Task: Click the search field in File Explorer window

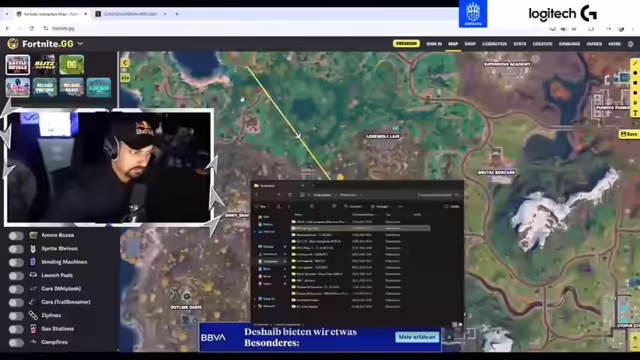Action: pyautogui.click(x=439, y=195)
